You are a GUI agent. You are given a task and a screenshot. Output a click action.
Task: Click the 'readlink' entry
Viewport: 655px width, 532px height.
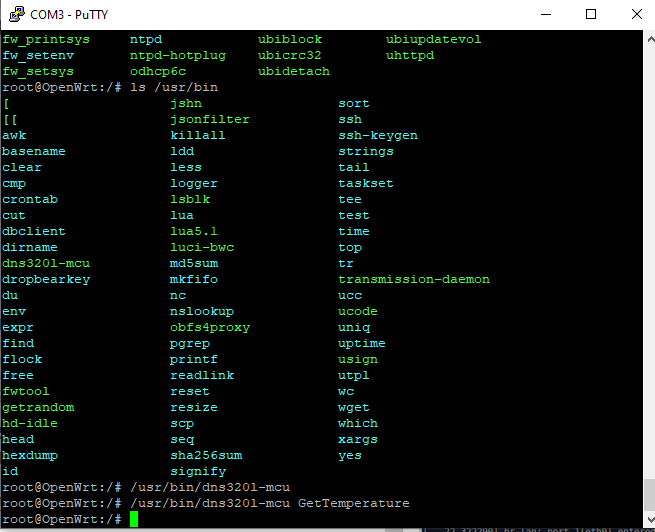(x=202, y=375)
